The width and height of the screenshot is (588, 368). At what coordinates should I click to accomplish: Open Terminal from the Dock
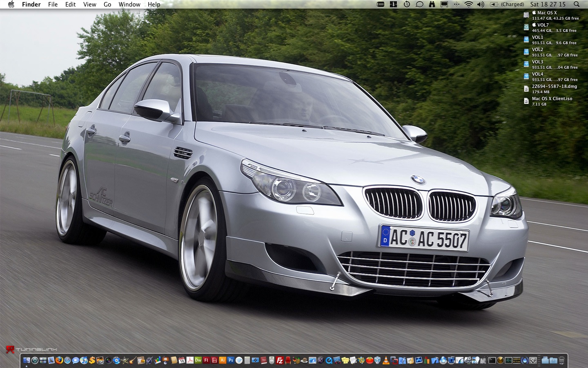click(492, 360)
